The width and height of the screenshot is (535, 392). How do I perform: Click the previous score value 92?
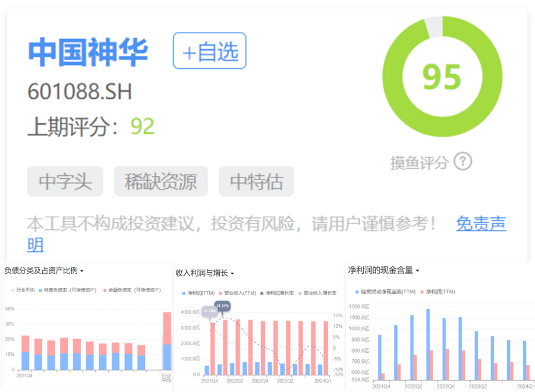[143, 127]
